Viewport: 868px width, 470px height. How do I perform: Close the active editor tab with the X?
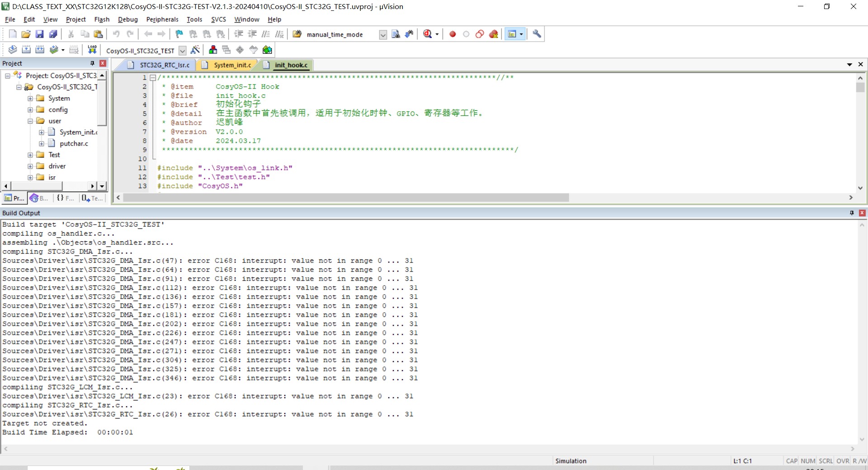pyautogui.click(x=861, y=65)
